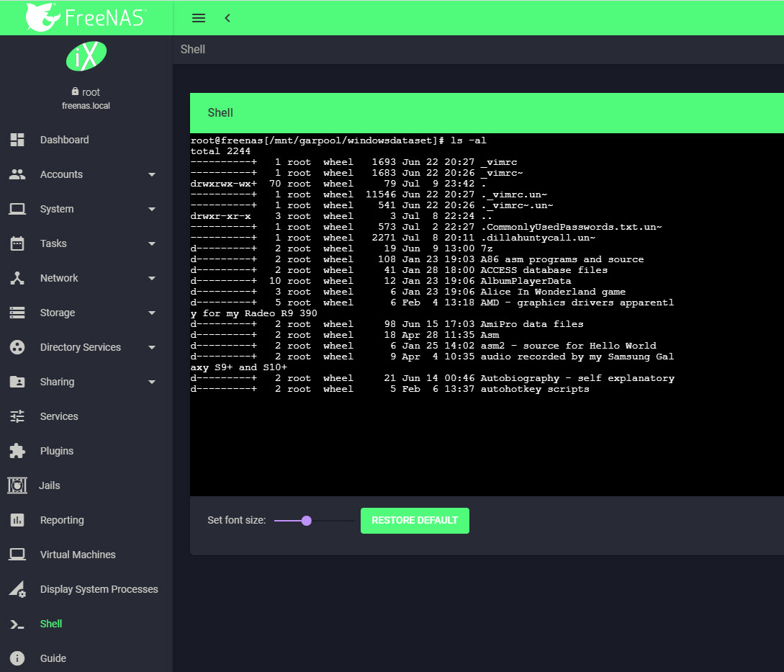The height and width of the screenshot is (672, 784).
Task: Click the Display System Processes icon
Action: click(x=17, y=589)
